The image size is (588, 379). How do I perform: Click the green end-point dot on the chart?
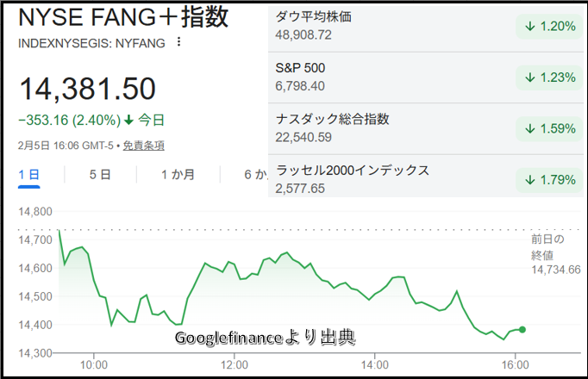point(522,329)
